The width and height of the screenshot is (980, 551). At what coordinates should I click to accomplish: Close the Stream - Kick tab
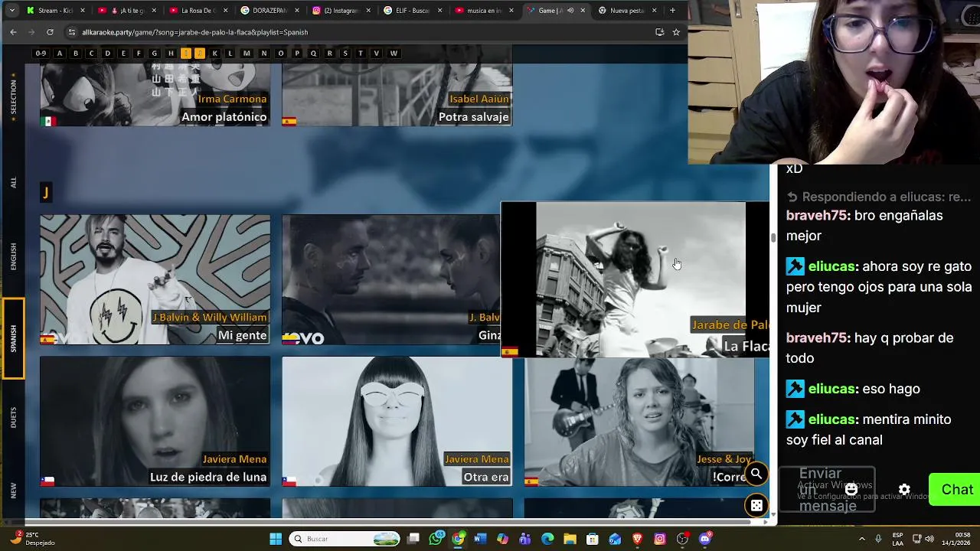point(82,10)
